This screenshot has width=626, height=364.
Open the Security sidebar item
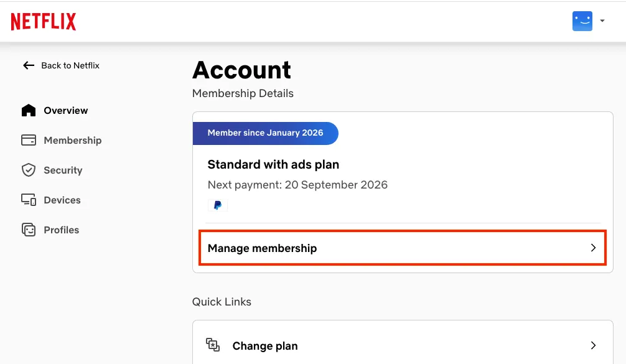52,170
